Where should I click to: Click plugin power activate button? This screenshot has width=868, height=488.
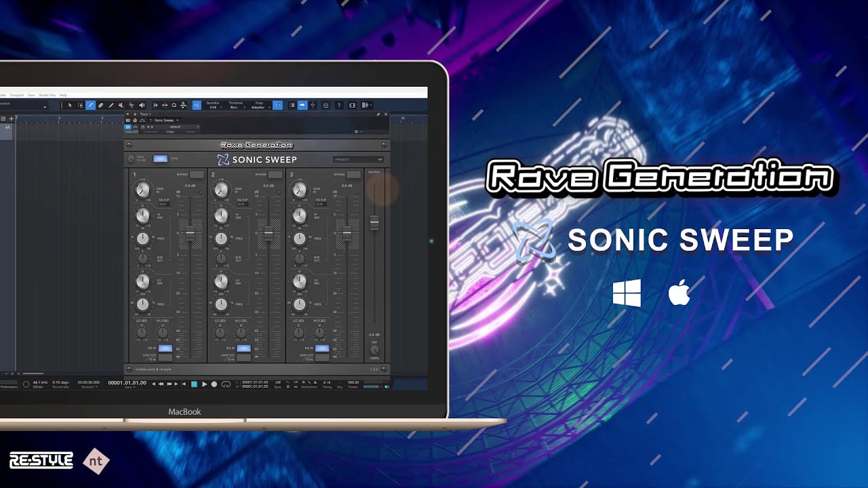click(x=127, y=127)
